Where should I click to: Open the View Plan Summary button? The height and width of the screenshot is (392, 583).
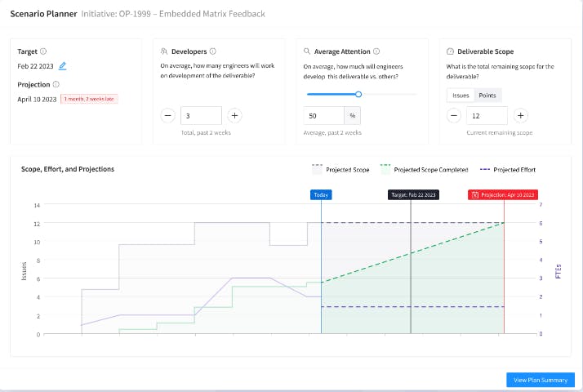click(540, 380)
